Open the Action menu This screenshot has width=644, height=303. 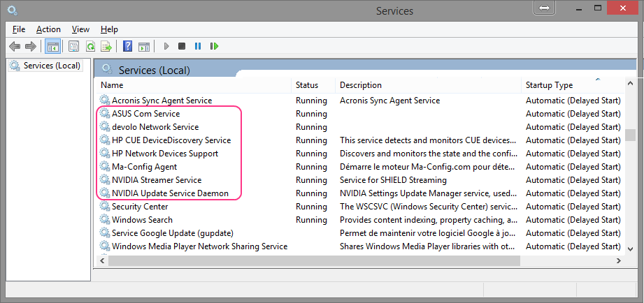point(48,29)
